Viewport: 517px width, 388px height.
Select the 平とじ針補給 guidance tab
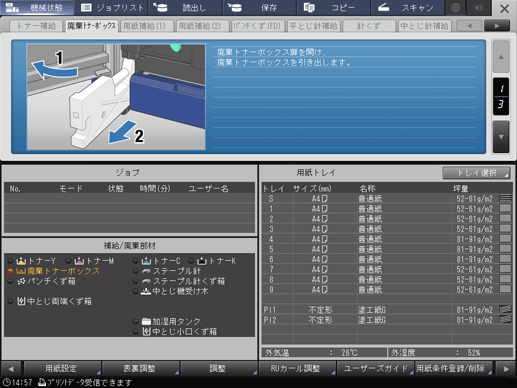313,26
